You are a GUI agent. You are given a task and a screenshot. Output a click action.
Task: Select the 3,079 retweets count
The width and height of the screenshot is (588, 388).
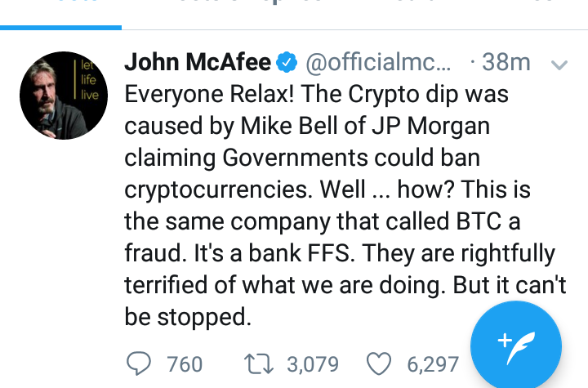point(315,363)
